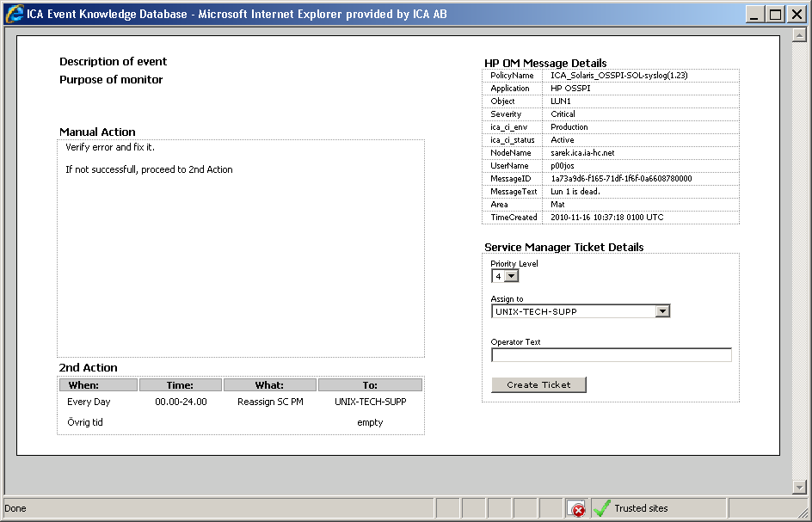Viewport: 812px width, 522px height.
Task: Click the What: column header
Action: click(x=270, y=384)
